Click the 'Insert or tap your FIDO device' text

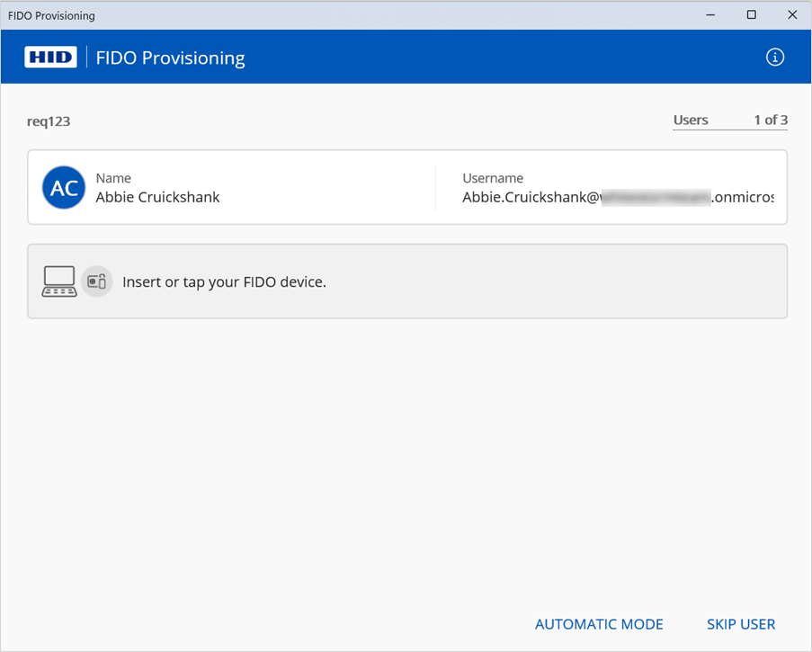pyautogui.click(x=224, y=281)
